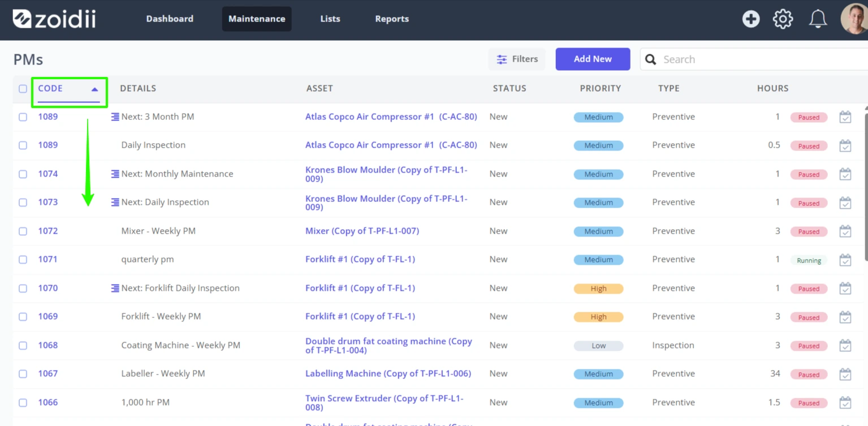The height and width of the screenshot is (426, 868).
Task: Click the user profile avatar
Action: coord(854,19)
